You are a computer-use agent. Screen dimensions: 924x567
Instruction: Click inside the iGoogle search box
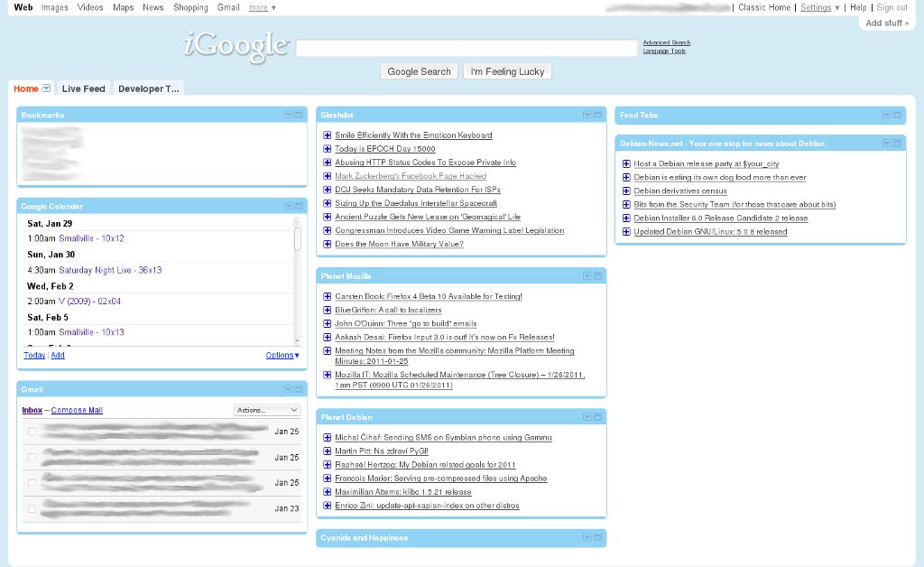pyautogui.click(x=467, y=48)
